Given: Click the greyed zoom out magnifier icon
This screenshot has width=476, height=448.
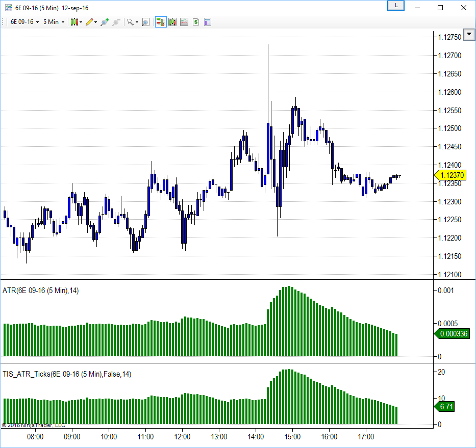Looking at the screenshot, I should pos(116,22).
